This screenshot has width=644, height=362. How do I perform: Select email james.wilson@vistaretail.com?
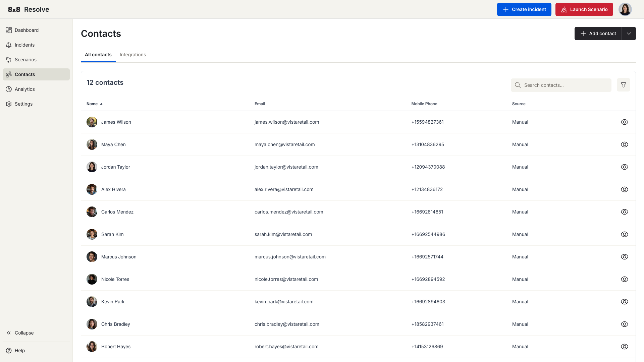point(287,122)
